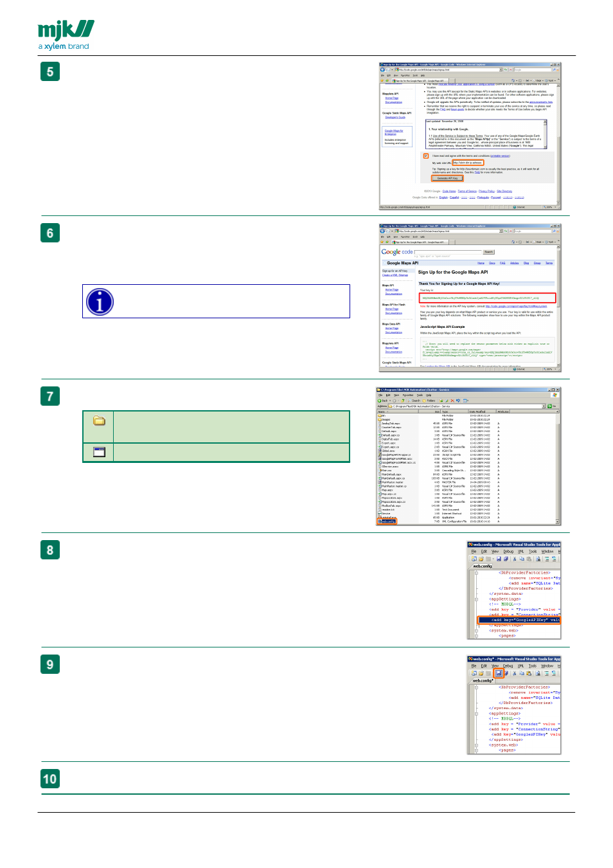Click the Search button on the Google Code page
Viewport: 613px width, 868px height.
coord(488,252)
